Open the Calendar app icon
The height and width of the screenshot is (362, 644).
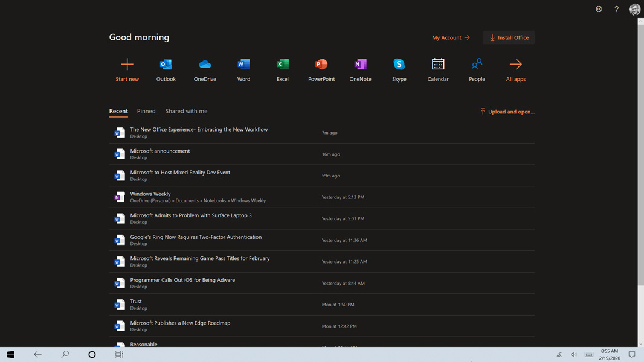[x=438, y=65]
